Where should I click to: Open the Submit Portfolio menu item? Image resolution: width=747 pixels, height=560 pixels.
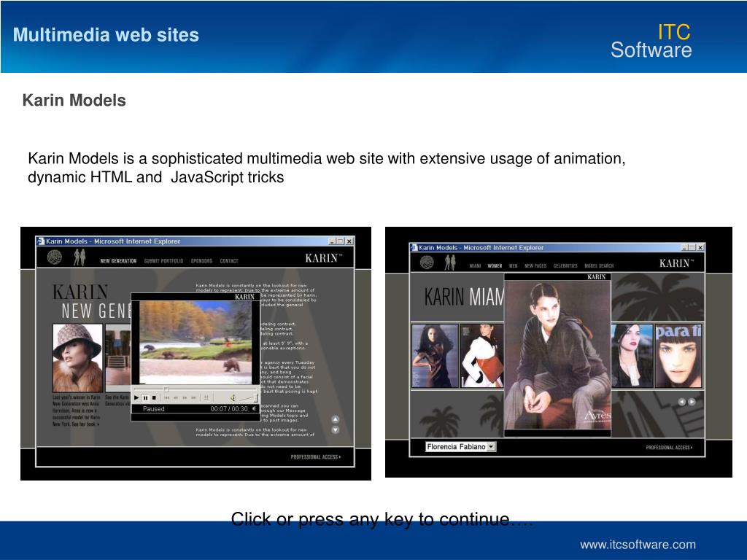[163, 261]
